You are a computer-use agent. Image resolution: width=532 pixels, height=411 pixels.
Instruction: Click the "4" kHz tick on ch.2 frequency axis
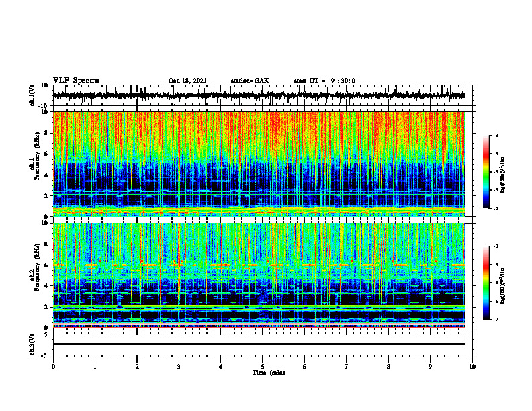[x=48, y=286]
